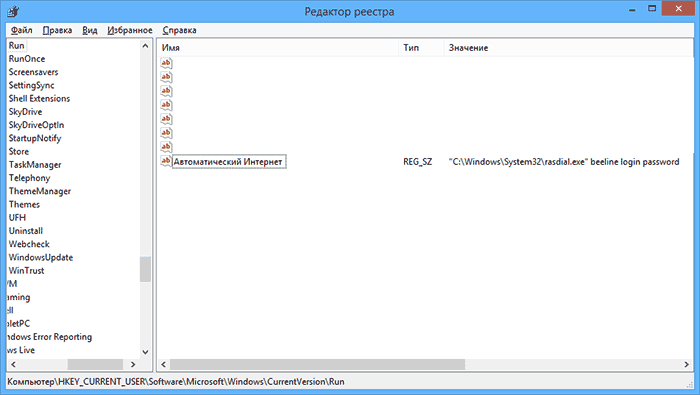This screenshot has height=395, width=700.
Task: Select the Themes key
Action: coord(24,204)
